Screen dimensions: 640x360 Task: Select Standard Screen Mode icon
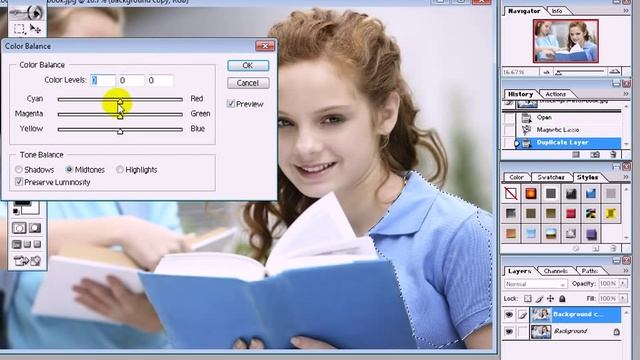(17, 244)
